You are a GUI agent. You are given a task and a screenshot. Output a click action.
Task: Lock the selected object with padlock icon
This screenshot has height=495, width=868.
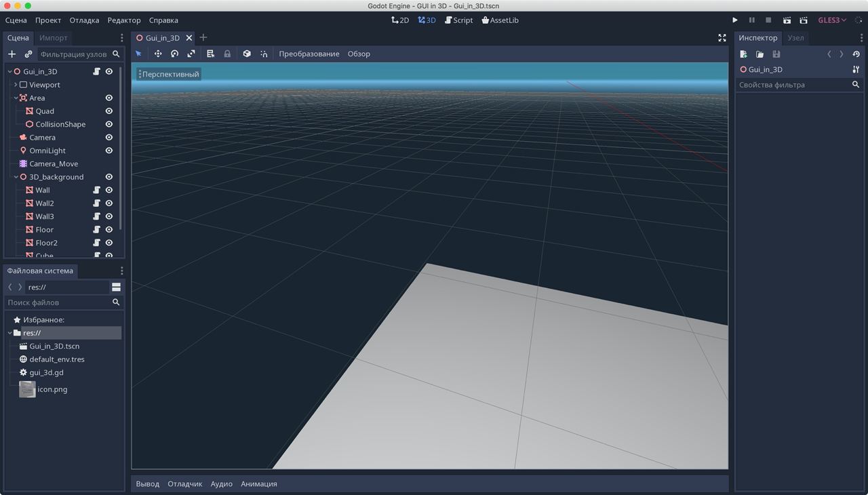227,54
